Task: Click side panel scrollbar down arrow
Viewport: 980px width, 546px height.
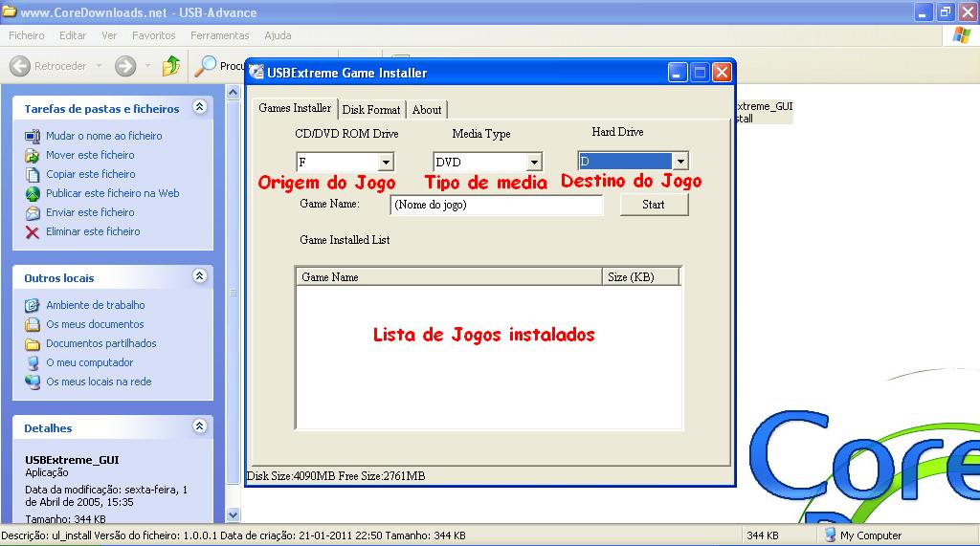Action: click(234, 515)
